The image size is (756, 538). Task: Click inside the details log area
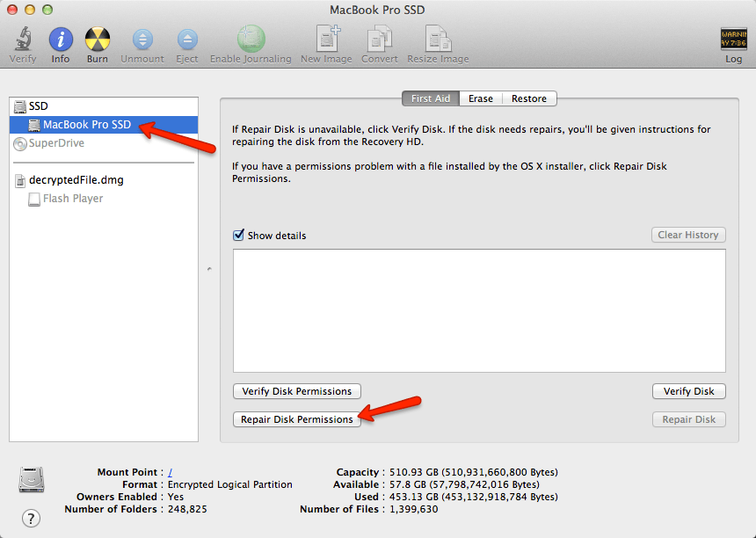point(479,310)
